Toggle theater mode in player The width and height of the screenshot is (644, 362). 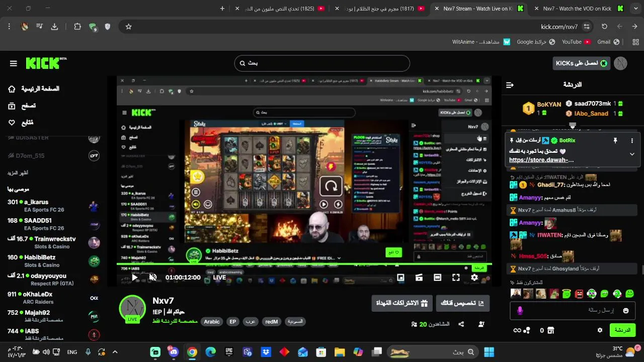coord(437,277)
